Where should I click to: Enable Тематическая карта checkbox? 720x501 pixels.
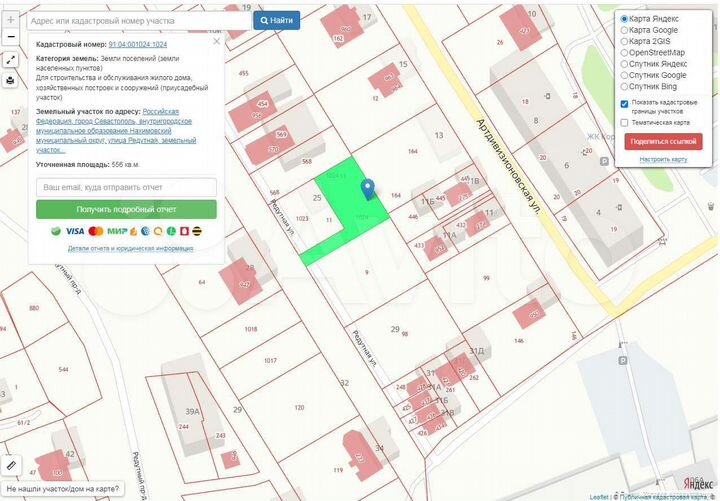(x=625, y=122)
